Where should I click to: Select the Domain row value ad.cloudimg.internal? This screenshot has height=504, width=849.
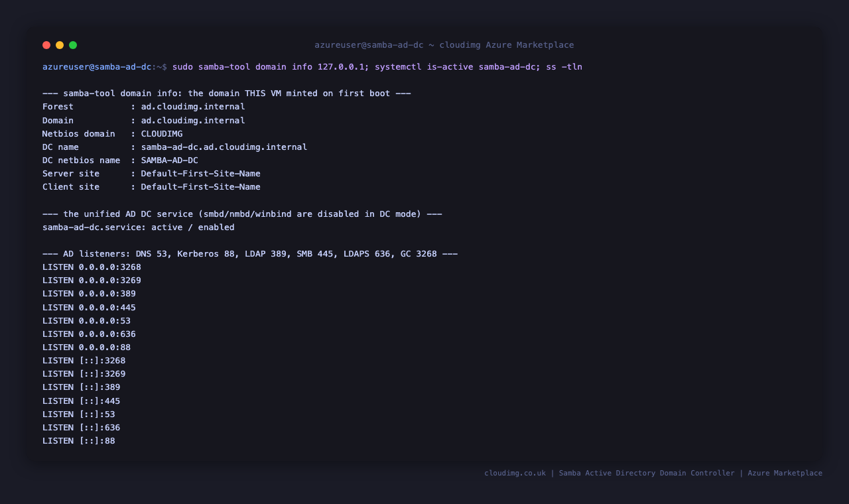pyautogui.click(x=193, y=121)
